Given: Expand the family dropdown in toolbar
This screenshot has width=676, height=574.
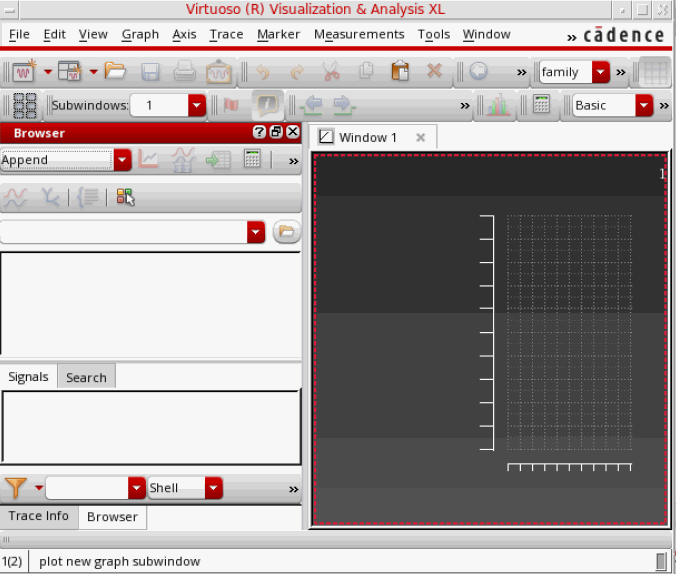Looking at the screenshot, I should (x=600, y=72).
